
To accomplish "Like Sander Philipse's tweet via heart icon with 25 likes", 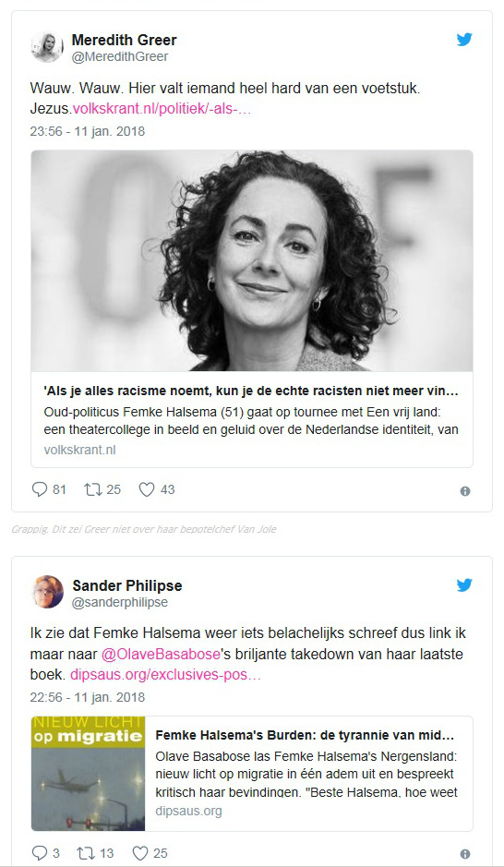I will click(x=139, y=853).
